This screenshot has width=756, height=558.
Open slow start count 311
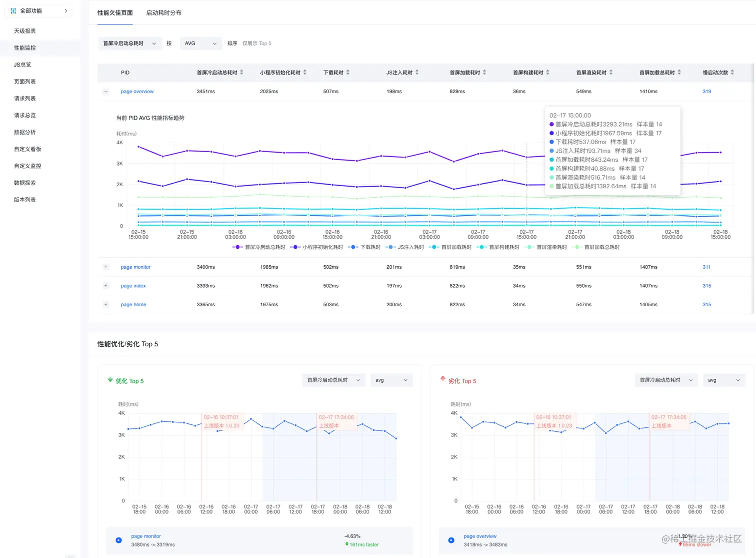706,267
